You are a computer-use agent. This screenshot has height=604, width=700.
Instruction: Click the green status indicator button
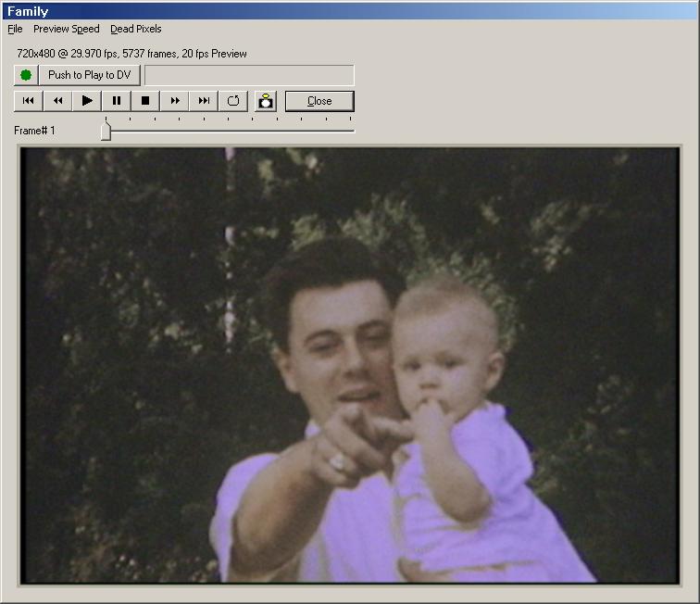pyautogui.click(x=26, y=75)
